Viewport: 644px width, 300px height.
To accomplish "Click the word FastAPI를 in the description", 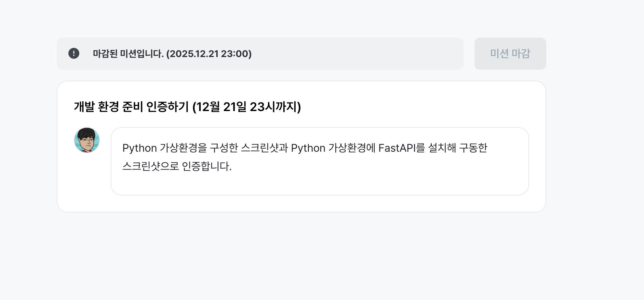I will tap(402, 148).
